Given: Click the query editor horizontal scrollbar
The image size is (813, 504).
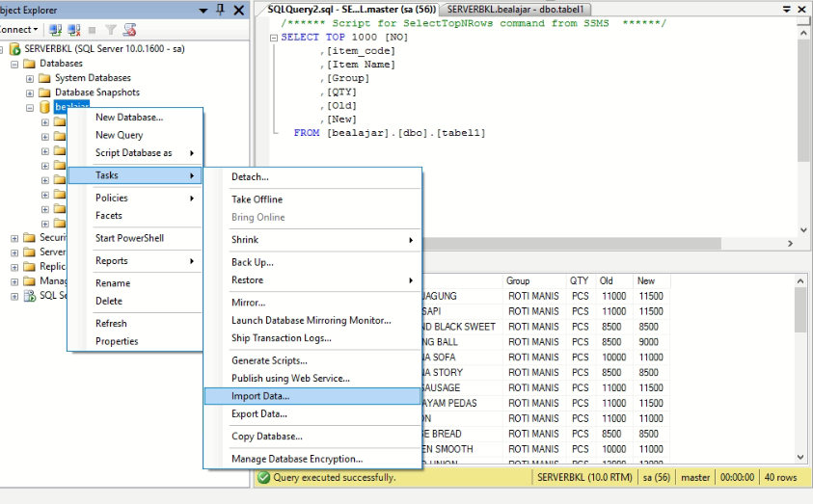Looking at the screenshot, I should [x=570, y=243].
